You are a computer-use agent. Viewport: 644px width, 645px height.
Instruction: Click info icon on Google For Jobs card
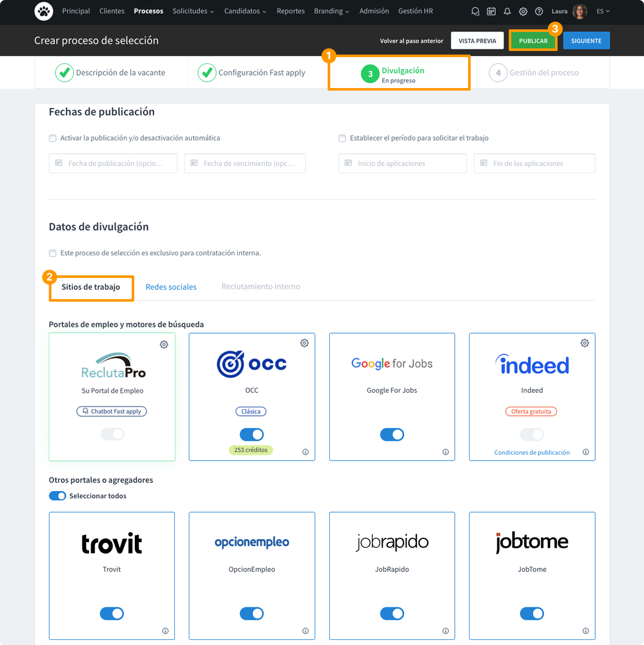click(445, 452)
